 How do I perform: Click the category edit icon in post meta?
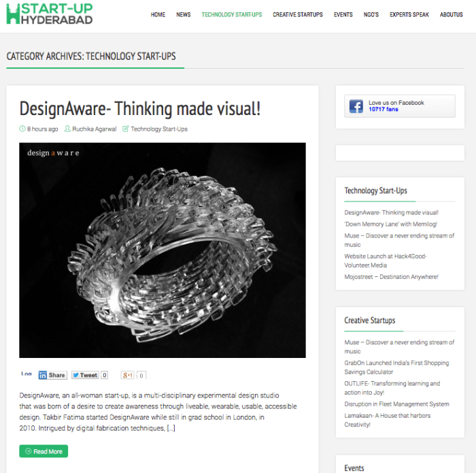tap(126, 129)
